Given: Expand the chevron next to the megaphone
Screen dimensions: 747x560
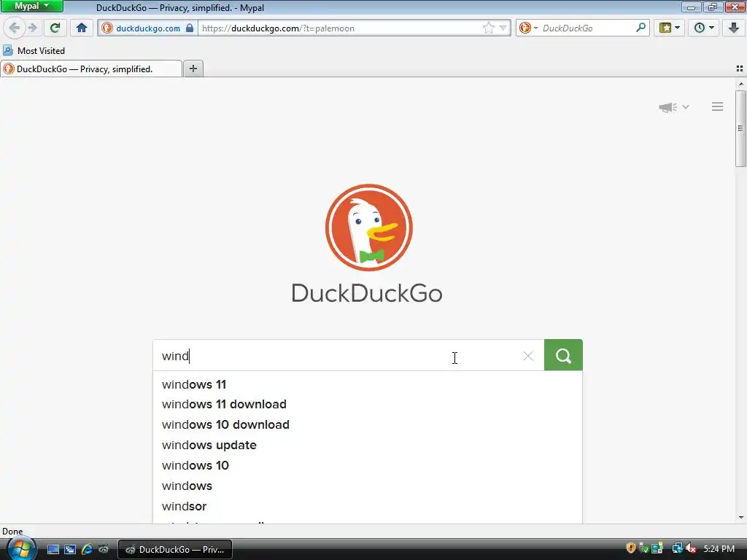Looking at the screenshot, I should click(686, 107).
